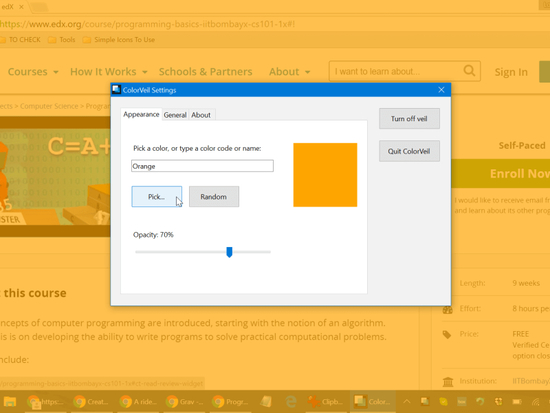
Task: Open the notepad icon in the taskbar
Action: click(x=267, y=401)
